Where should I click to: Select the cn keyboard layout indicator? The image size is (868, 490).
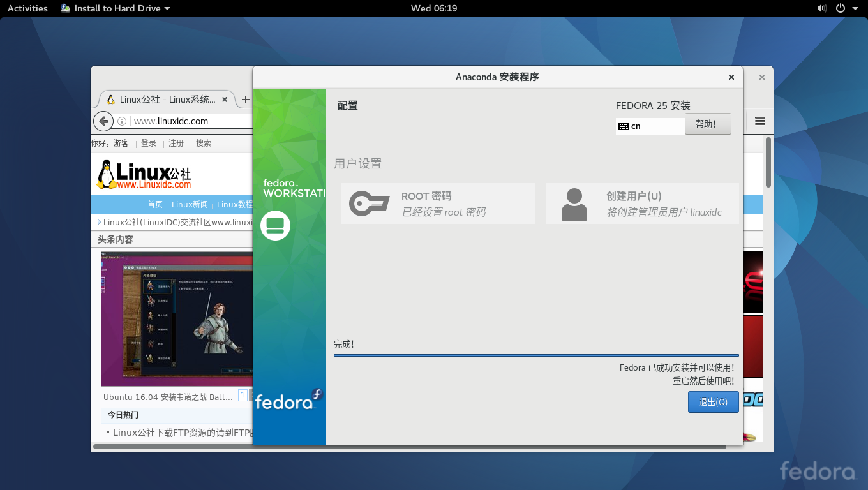coord(650,126)
